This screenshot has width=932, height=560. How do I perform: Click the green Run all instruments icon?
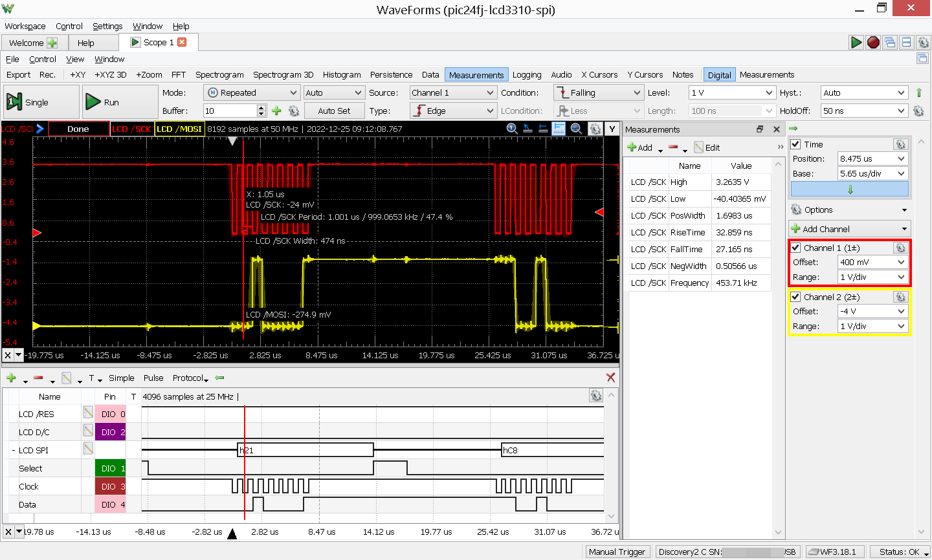point(856,43)
